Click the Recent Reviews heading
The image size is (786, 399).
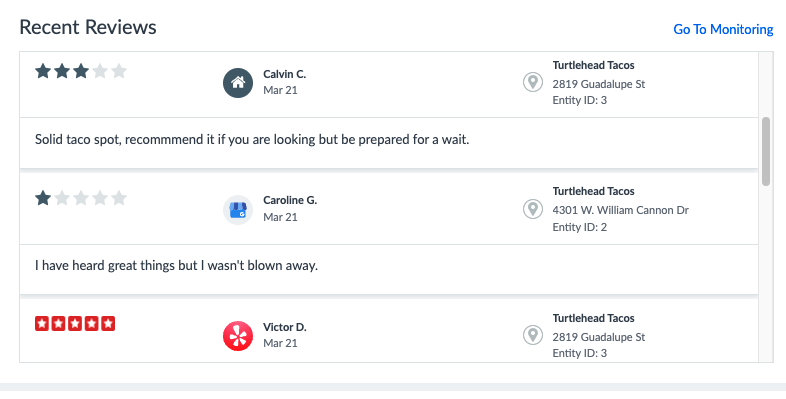pos(88,27)
